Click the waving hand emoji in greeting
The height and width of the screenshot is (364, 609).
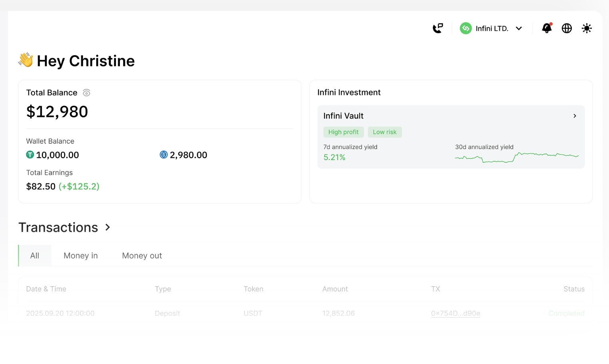click(x=25, y=60)
